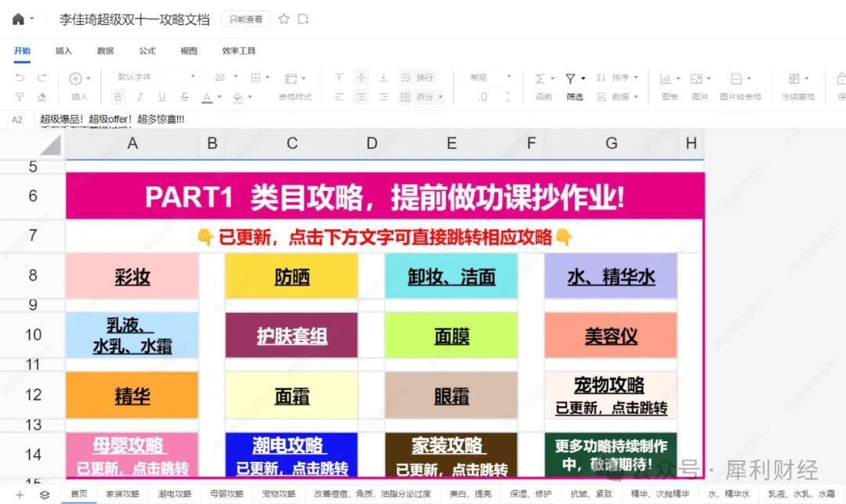Open the 数据 ribbon tab
Screen dimensions: 846x504
(x=106, y=51)
